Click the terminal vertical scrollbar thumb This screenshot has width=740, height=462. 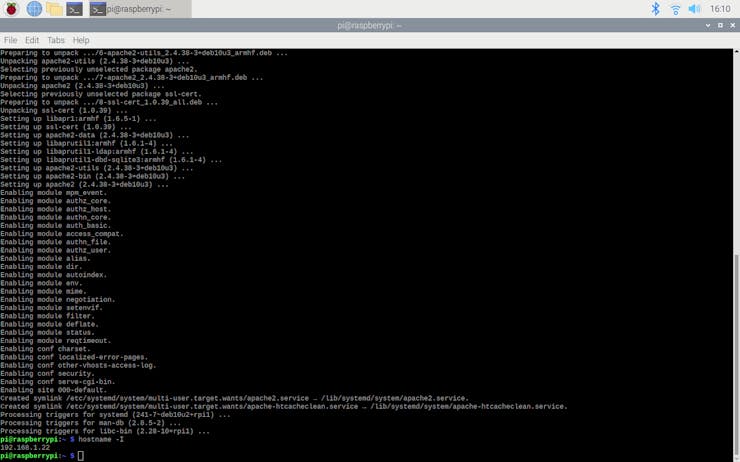point(736,355)
